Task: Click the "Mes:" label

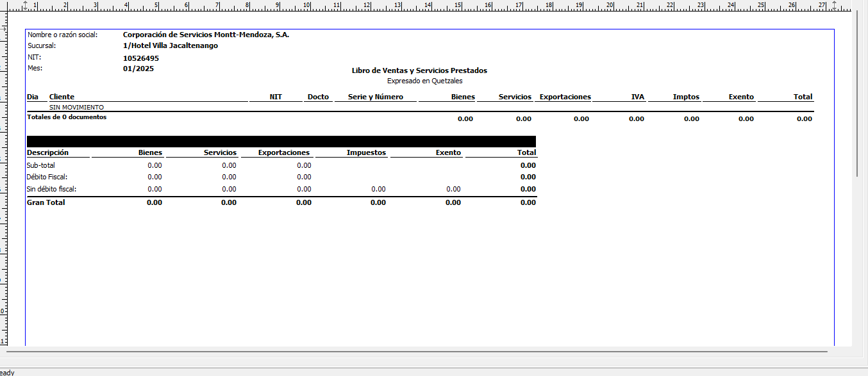Action: click(35, 67)
